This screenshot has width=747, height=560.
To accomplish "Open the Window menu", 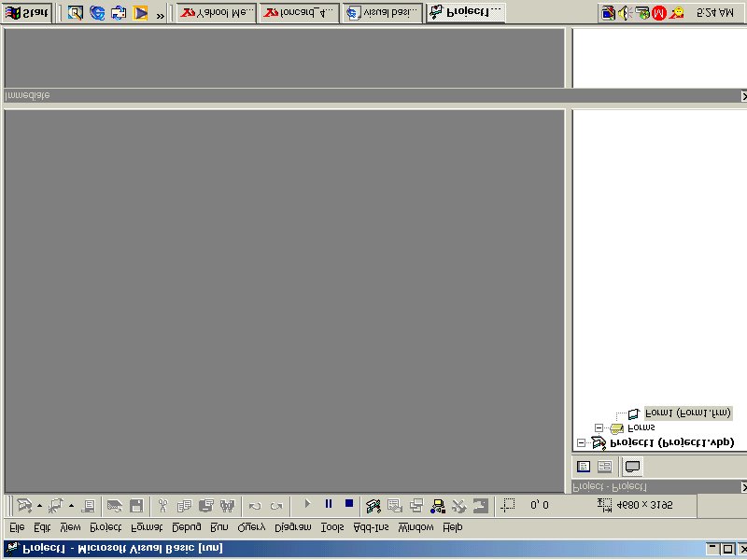I will click(x=416, y=527).
